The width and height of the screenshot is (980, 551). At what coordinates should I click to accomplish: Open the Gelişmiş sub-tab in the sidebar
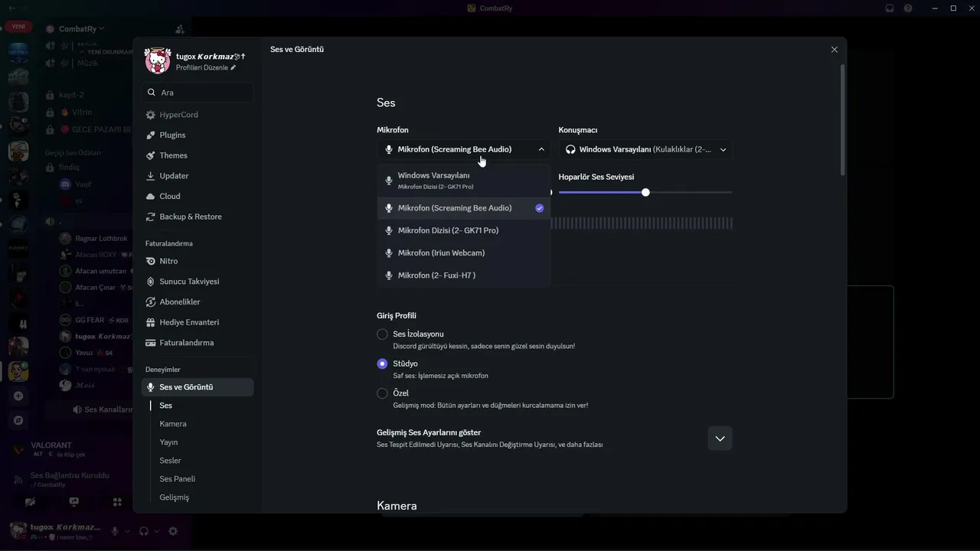click(175, 497)
